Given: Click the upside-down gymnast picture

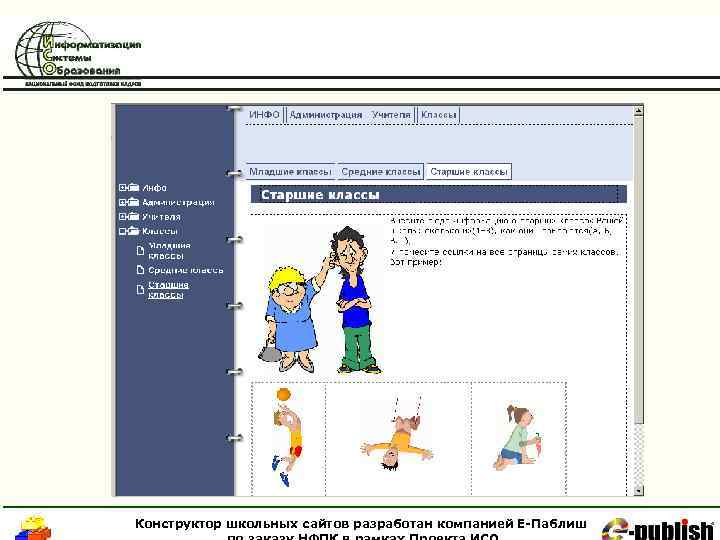Looking at the screenshot, I should 398,433.
